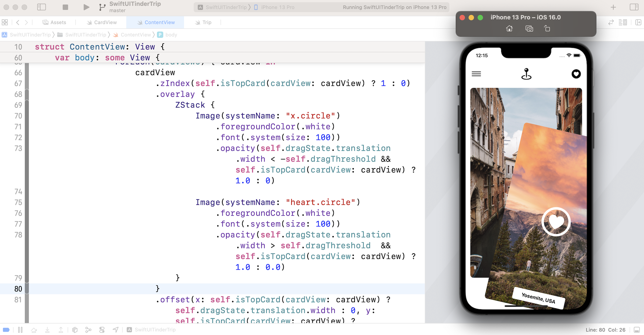644x335 pixels.
Task: Toggle breakpoints activation in debug bar
Action: click(6, 330)
